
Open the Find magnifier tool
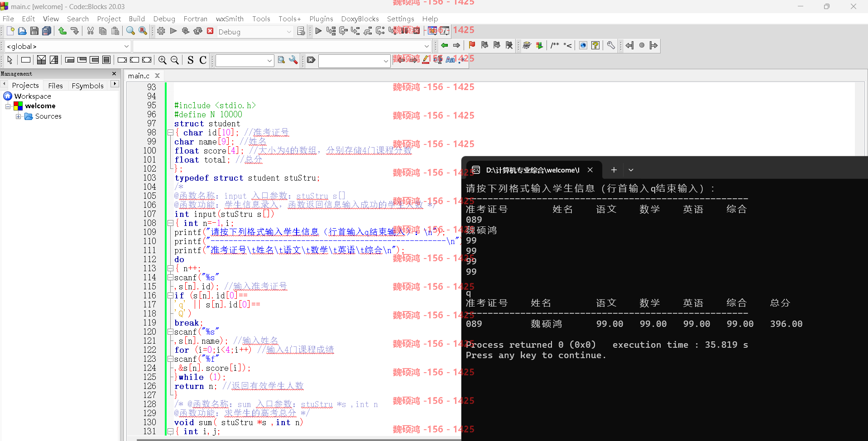(x=130, y=31)
